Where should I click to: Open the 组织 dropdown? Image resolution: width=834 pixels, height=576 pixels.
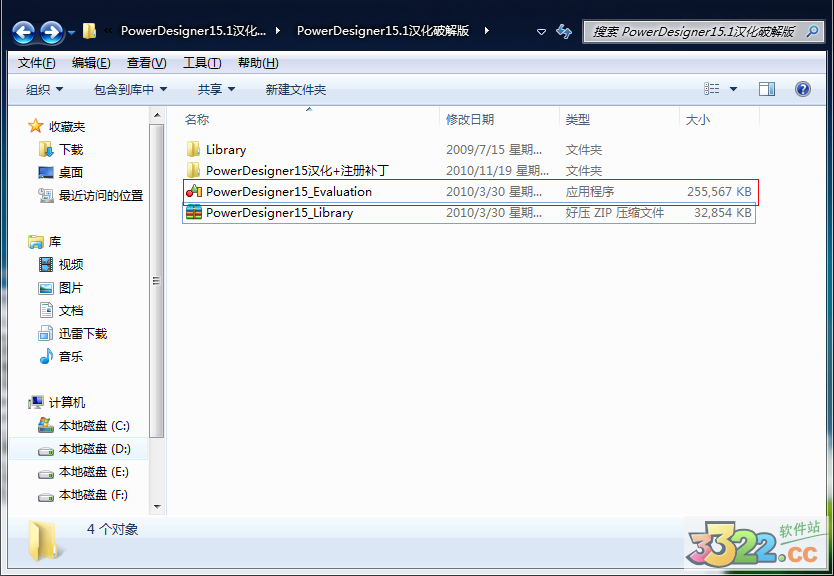click(x=44, y=89)
